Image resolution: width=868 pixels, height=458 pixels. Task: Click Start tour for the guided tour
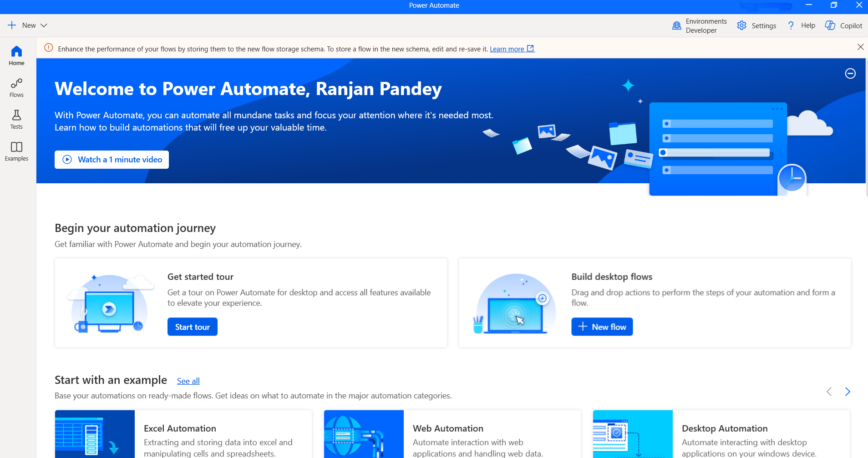click(192, 327)
